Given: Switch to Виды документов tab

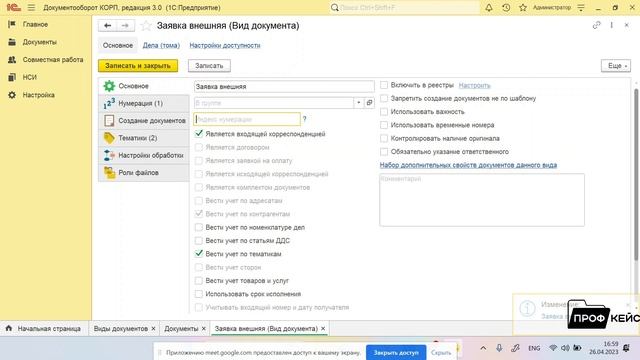Looking at the screenshot, I should pyautogui.click(x=120, y=329).
